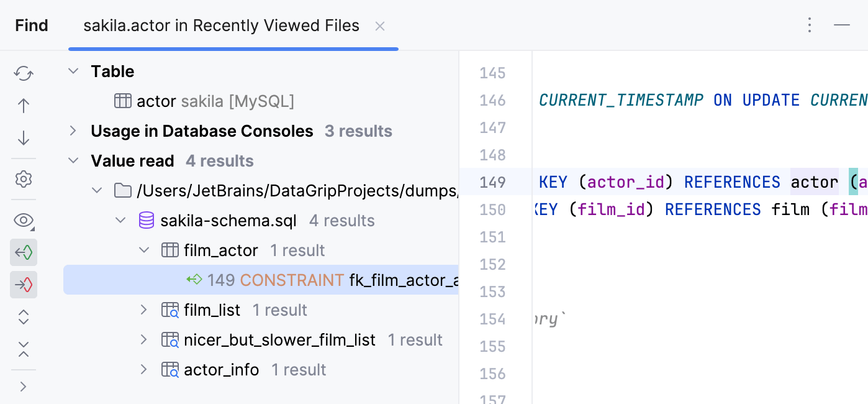Viewport: 868px width, 404px height.
Task: Collapse the sakila-schema.sql node
Action: coord(120,221)
